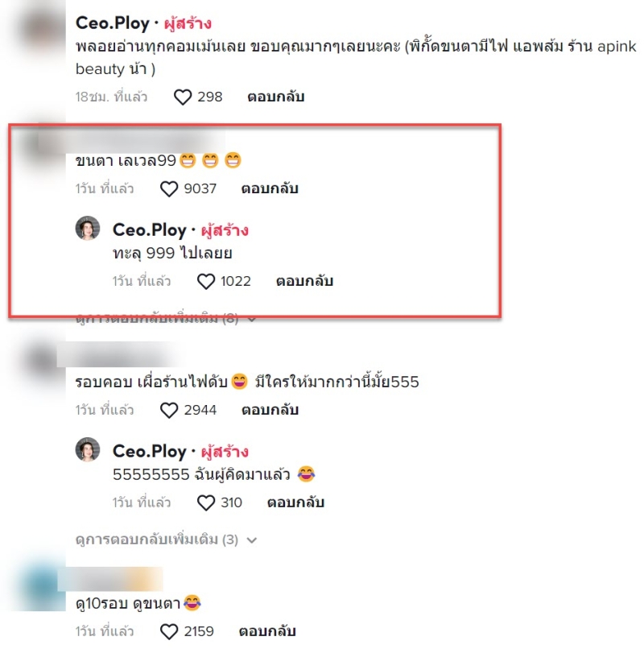Open blurred avatar of last commenter
The image size is (644, 649).
(x=41, y=589)
